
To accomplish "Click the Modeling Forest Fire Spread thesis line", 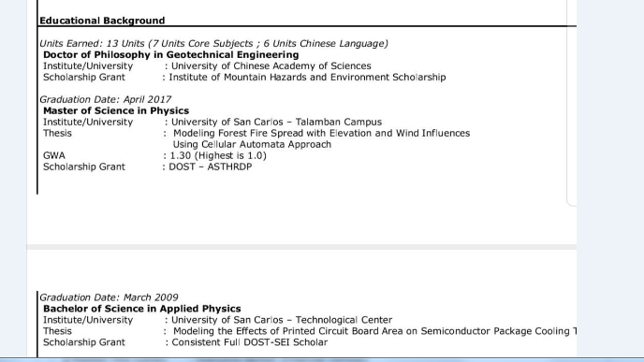I will [322, 134].
